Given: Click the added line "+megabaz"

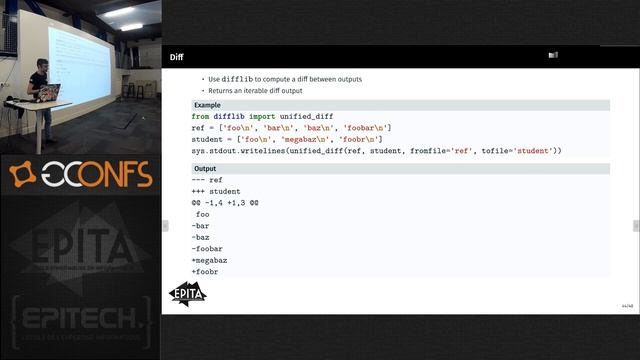Looking at the screenshot, I should tap(209, 260).
